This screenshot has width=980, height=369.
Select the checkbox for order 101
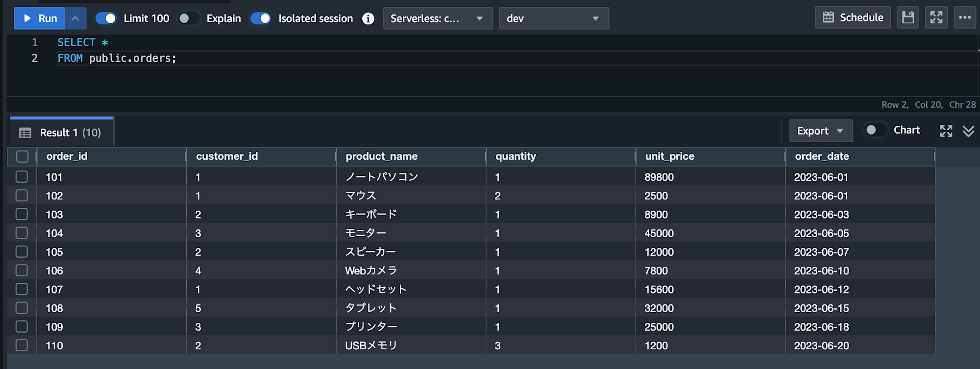(x=22, y=177)
